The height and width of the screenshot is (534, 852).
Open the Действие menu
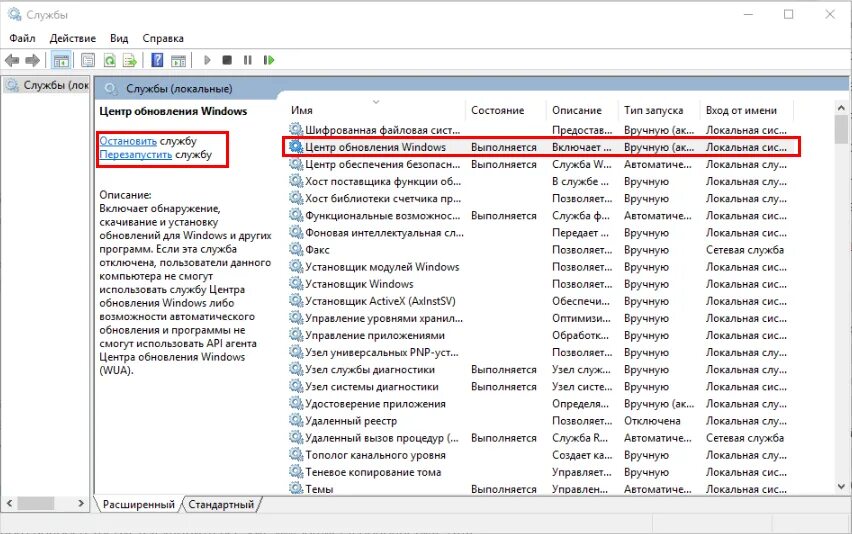pos(73,39)
